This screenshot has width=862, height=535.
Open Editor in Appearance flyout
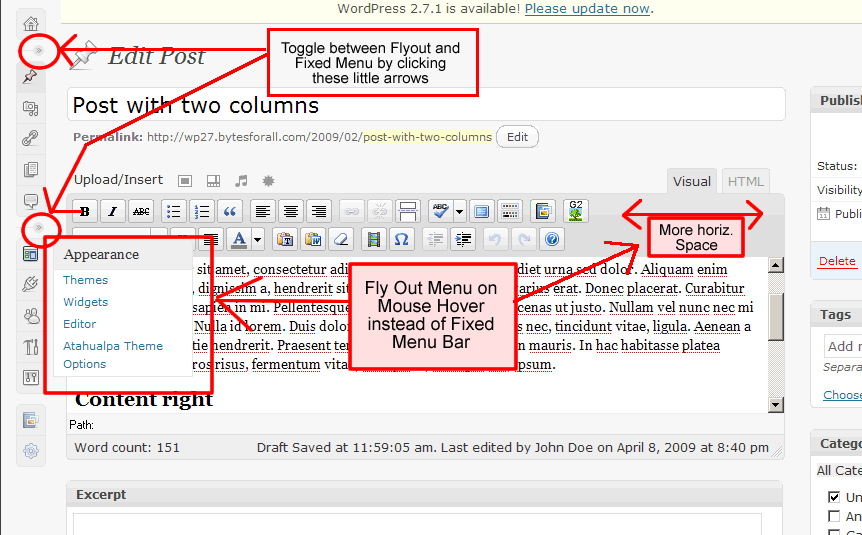(x=80, y=324)
